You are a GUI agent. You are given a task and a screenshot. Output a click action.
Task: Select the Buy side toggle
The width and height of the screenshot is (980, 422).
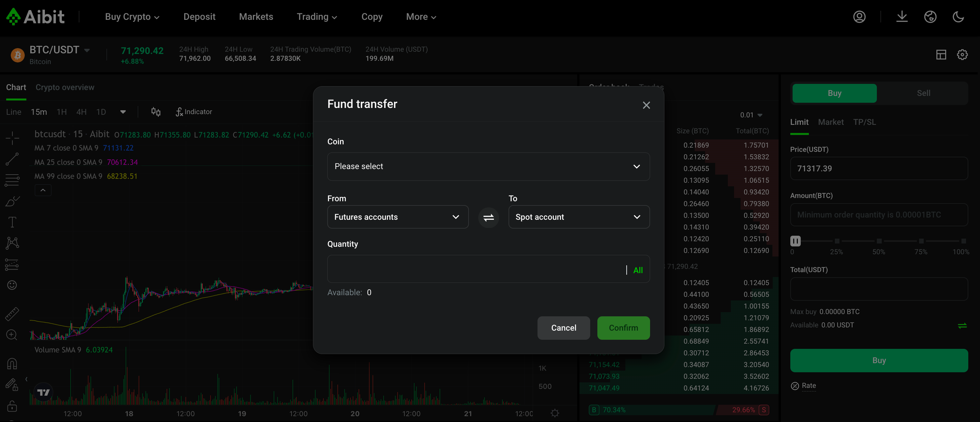pos(834,93)
